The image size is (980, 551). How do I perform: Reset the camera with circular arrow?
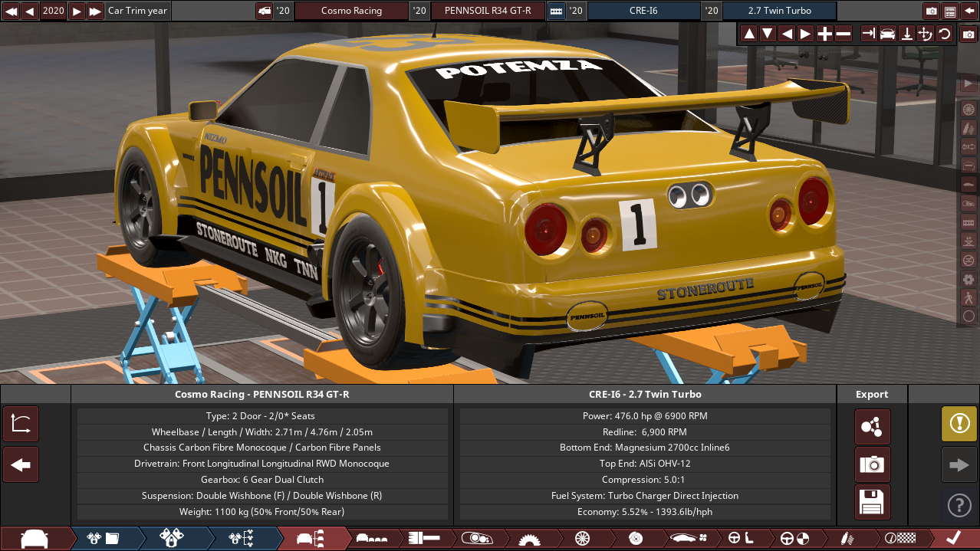coord(944,34)
